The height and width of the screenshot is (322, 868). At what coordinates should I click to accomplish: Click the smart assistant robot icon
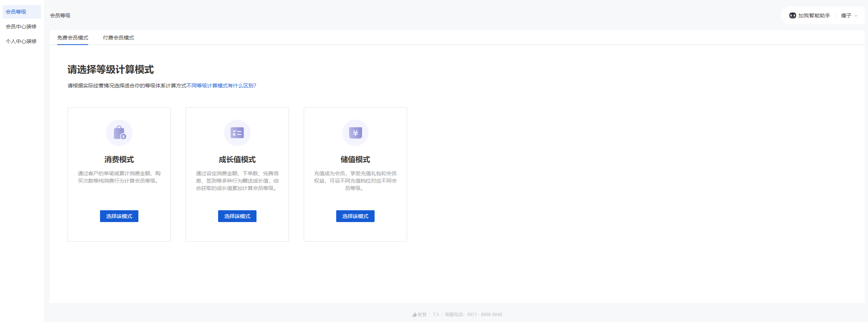click(792, 15)
